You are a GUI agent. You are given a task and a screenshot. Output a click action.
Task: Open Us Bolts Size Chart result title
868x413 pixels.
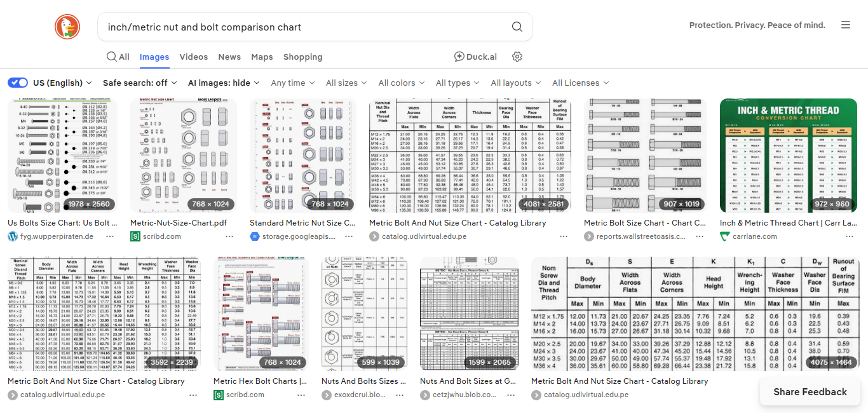point(62,223)
